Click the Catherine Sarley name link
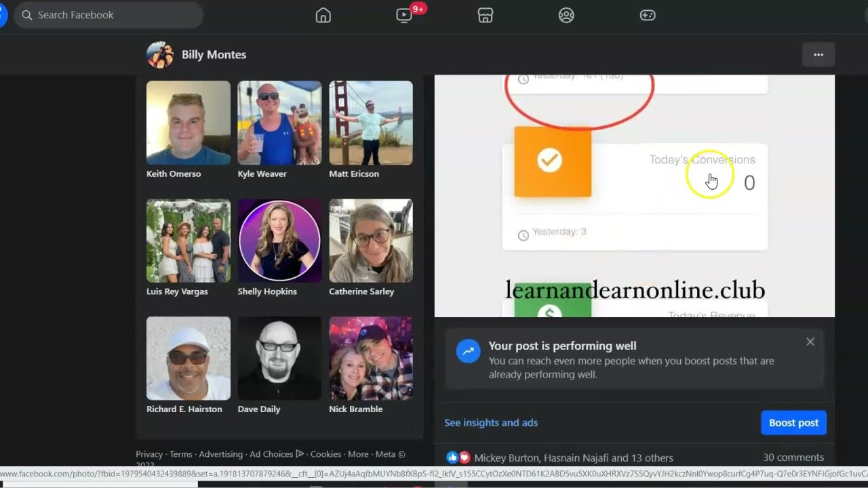The image size is (868, 488). click(x=361, y=291)
